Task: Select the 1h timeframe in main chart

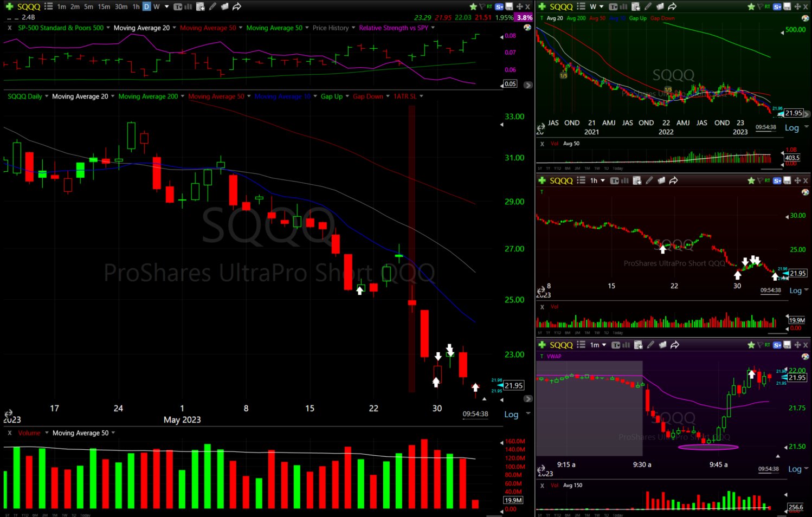Action: pyautogui.click(x=136, y=7)
